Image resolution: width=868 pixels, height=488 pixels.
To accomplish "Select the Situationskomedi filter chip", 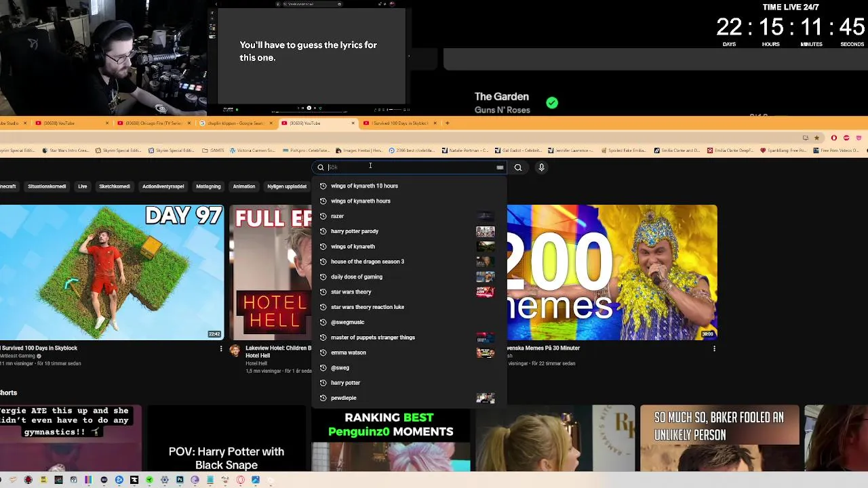I will 47,186.
